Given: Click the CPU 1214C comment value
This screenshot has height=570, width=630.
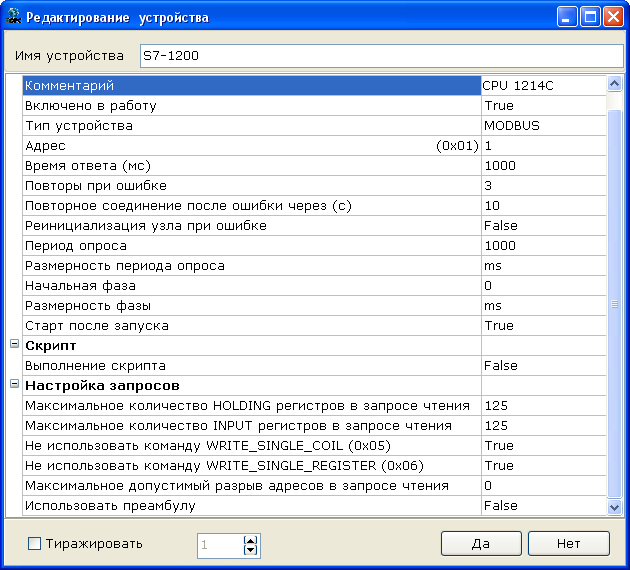Looking at the screenshot, I should [543, 86].
